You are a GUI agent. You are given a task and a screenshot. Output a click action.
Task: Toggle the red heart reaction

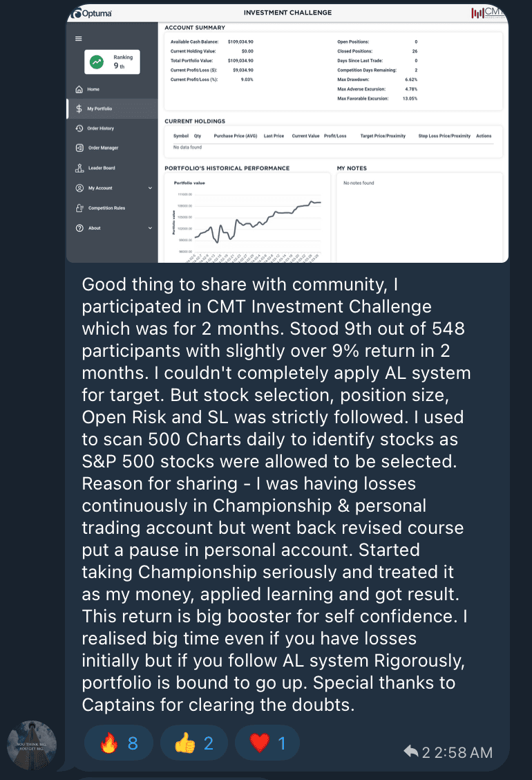click(x=267, y=743)
